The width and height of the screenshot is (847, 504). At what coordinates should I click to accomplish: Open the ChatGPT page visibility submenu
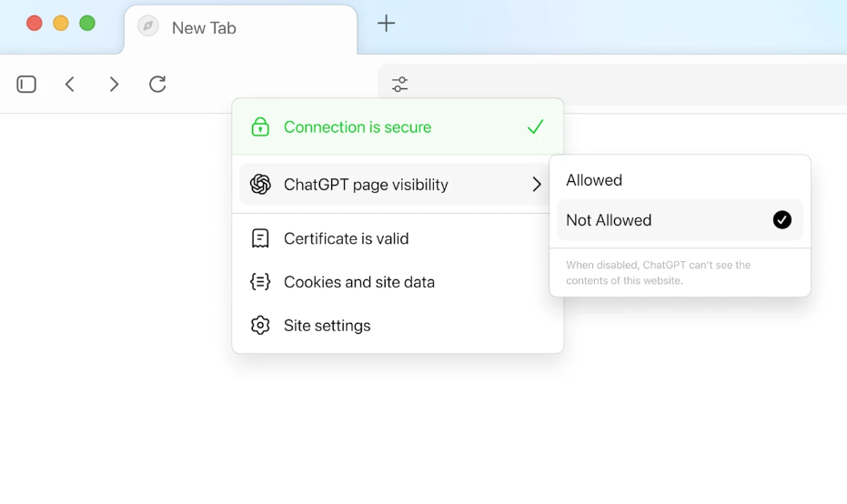click(366, 185)
